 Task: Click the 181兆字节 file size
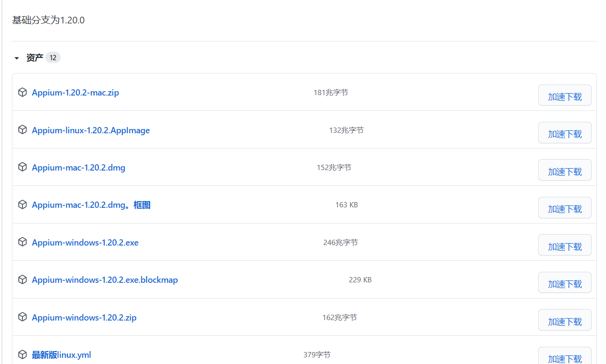click(331, 92)
